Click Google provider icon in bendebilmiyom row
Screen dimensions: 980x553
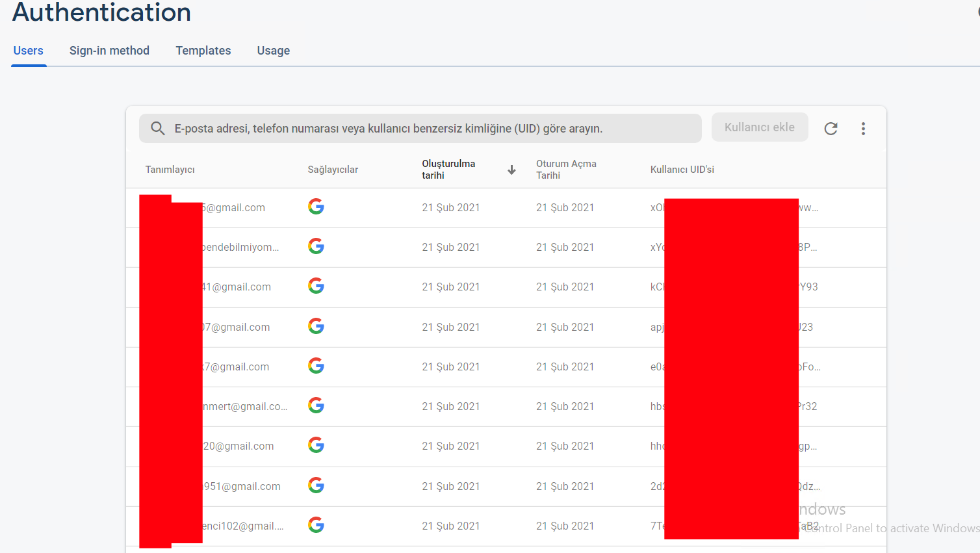pos(316,246)
